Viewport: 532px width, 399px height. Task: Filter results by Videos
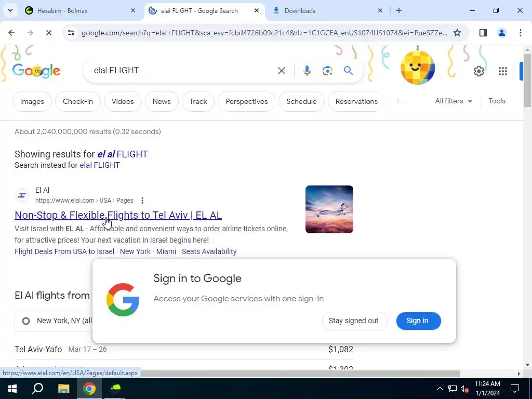coord(123,101)
